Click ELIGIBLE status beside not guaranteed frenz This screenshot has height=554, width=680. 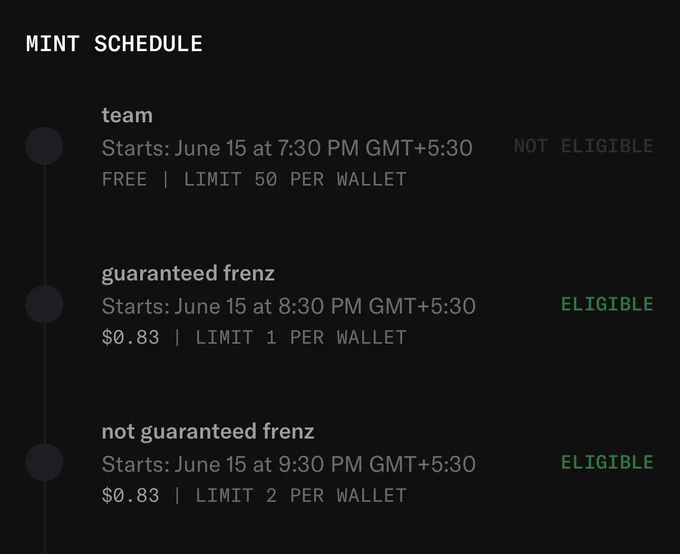pos(608,462)
